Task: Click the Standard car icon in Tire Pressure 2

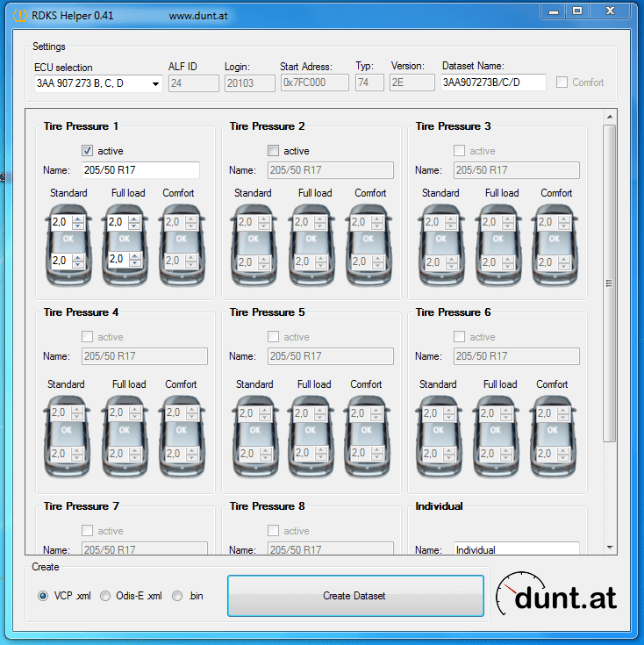Action: (254, 245)
